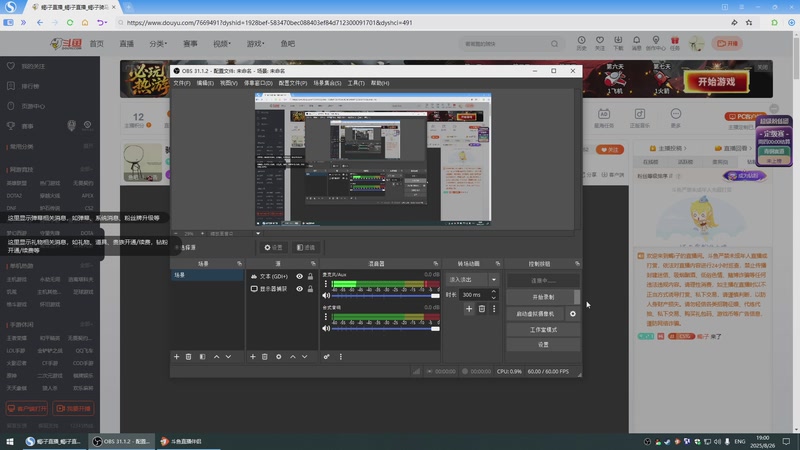Move scene up in Scenes dock
Screen dimensions: 800x450
pyautogui.click(x=216, y=357)
